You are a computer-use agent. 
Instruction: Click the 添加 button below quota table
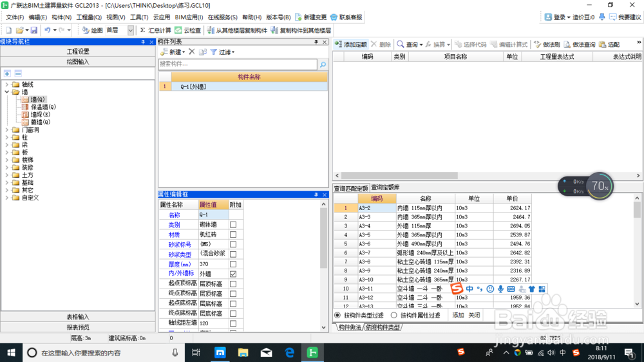(458, 315)
